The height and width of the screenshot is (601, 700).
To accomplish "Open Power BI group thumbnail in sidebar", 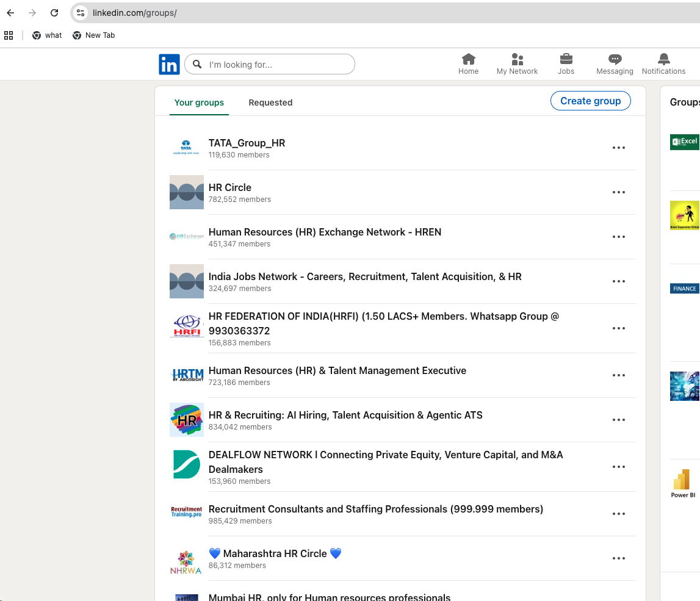I will click(x=684, y=484).
